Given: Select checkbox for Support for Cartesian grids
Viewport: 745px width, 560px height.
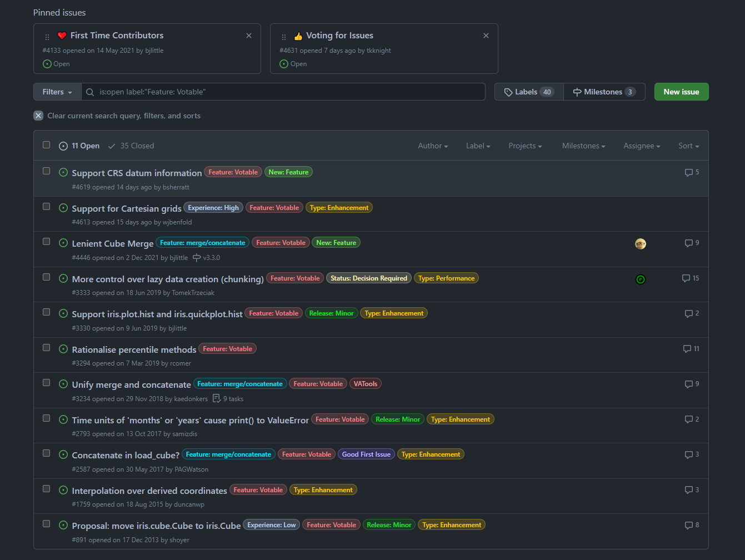Looking at the screenshot, I should pos(47,207).
